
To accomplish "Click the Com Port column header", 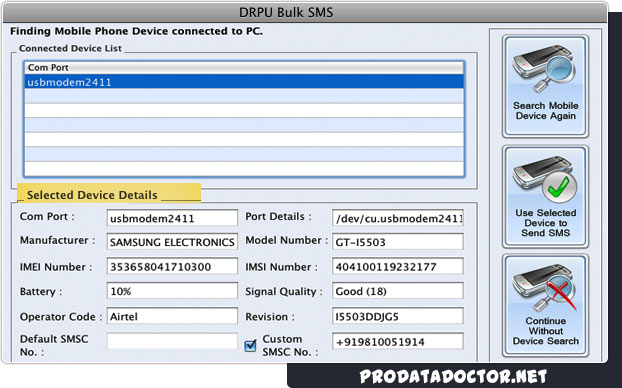I will click(244, 67).
